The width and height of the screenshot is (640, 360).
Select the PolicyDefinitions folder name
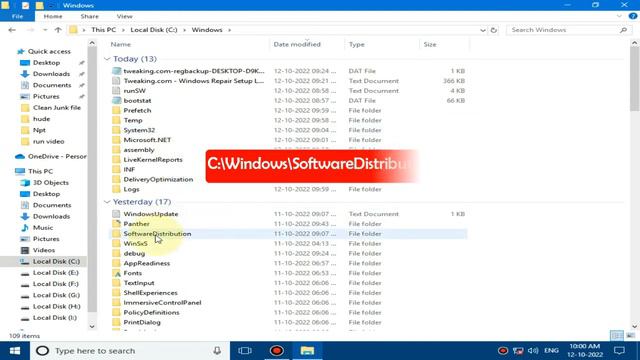151,313
